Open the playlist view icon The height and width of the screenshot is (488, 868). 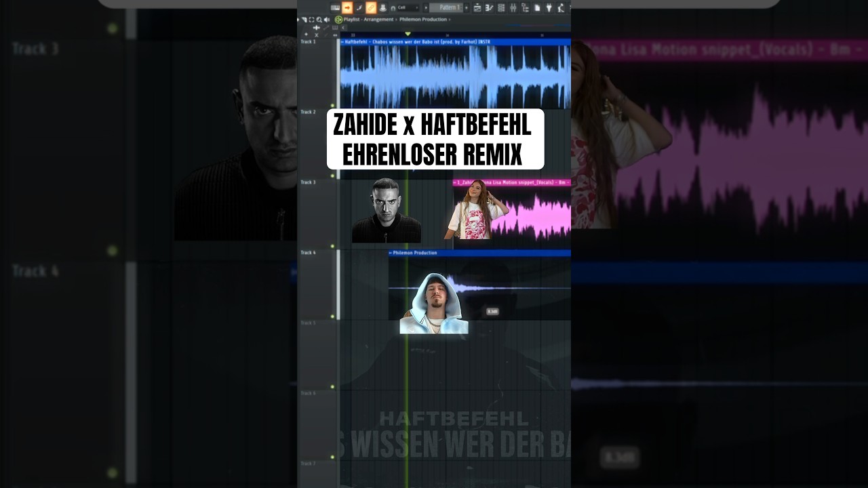(x=477, y=7)
